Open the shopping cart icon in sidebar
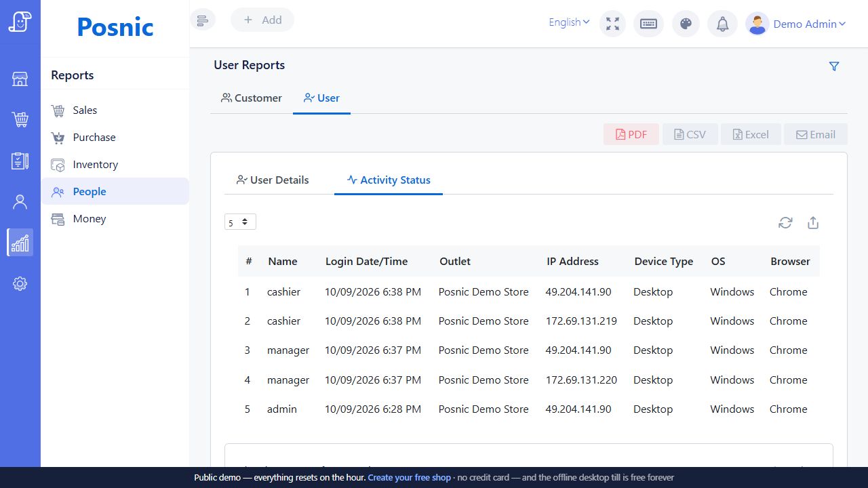Screen dimensions: 868x488 point(20,120)
